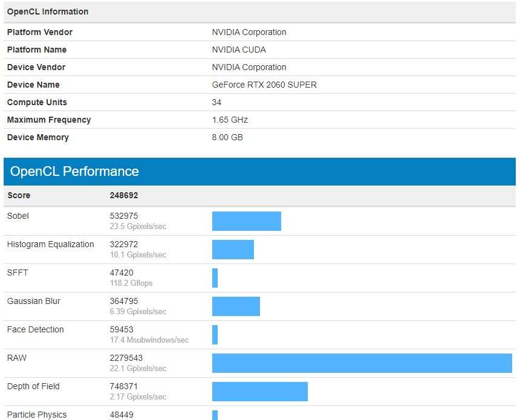Click the Depth of Field result bar
Screen dimensions: 520x420
tap(259, 392)
